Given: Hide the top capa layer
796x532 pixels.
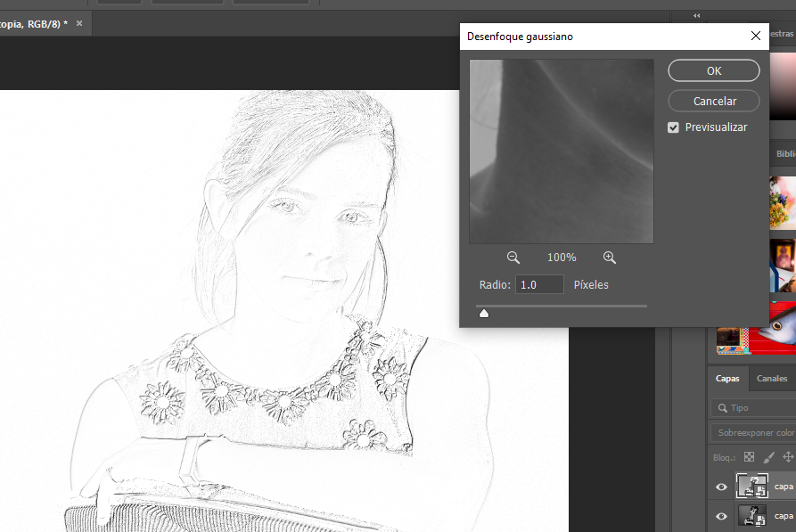Looking at the screenshot, I should click(720, 487).
